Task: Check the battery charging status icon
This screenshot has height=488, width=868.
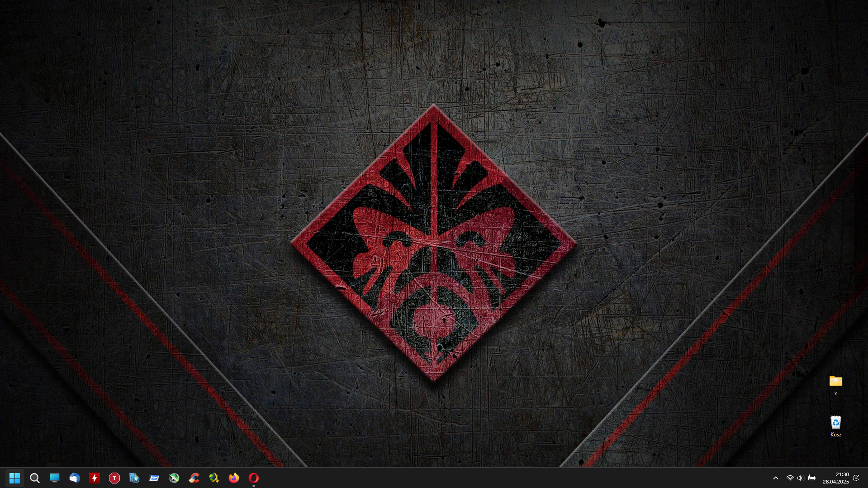Action: pyautogui.click(x=811, y=478)
